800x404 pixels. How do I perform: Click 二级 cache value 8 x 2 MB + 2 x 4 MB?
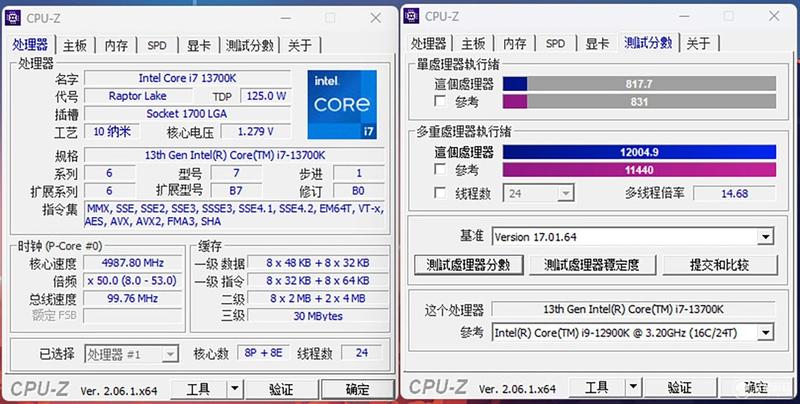[318, 298]
